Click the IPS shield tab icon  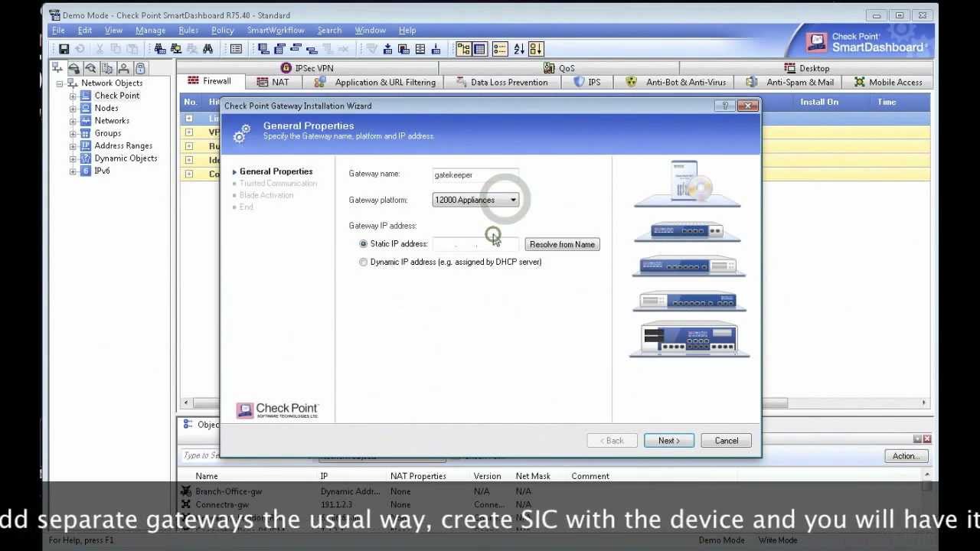579,82
